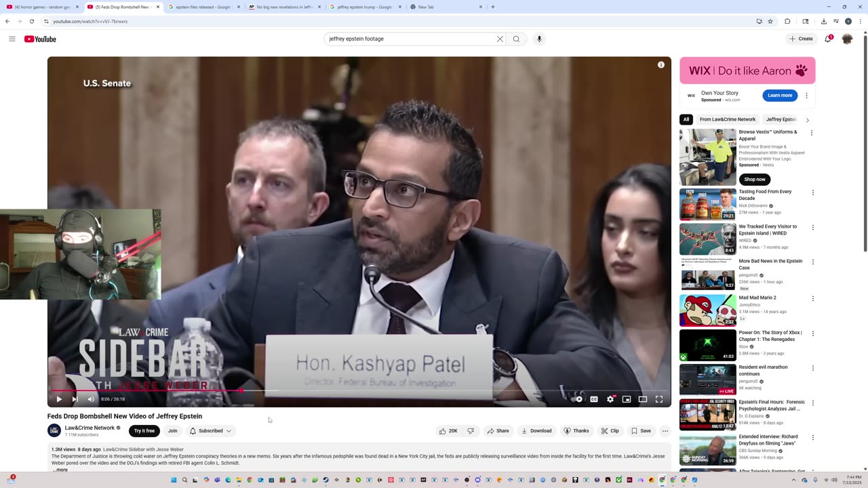Image resolution: width=868 pixels, height=488 pixels.
Task: Skip to the next video
Action: coord(75,399)
